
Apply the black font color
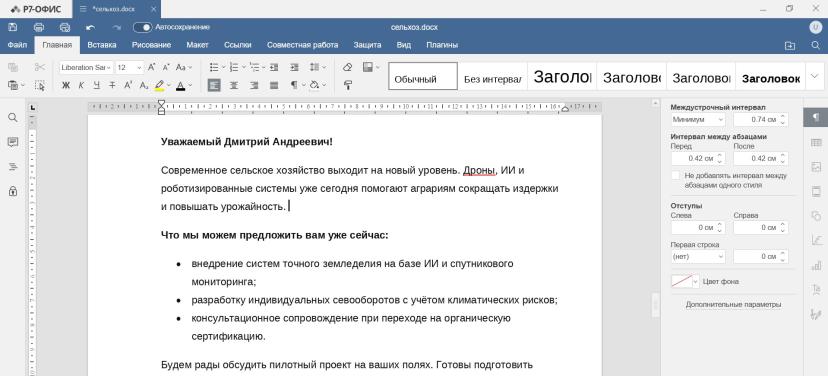(181, 85)
